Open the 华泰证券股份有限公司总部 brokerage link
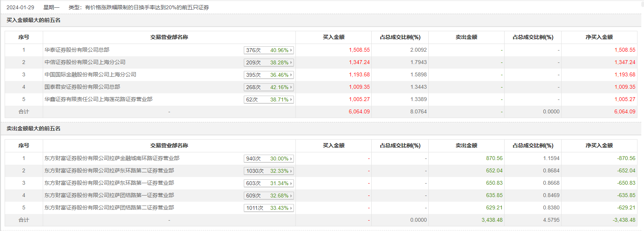 (77, 50)
